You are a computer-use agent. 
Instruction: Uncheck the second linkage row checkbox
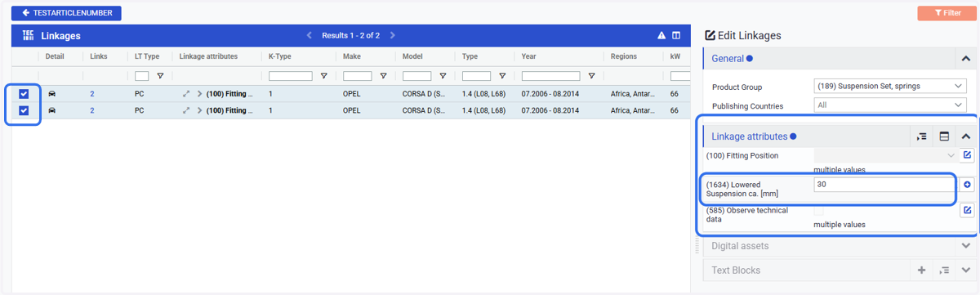24,110
